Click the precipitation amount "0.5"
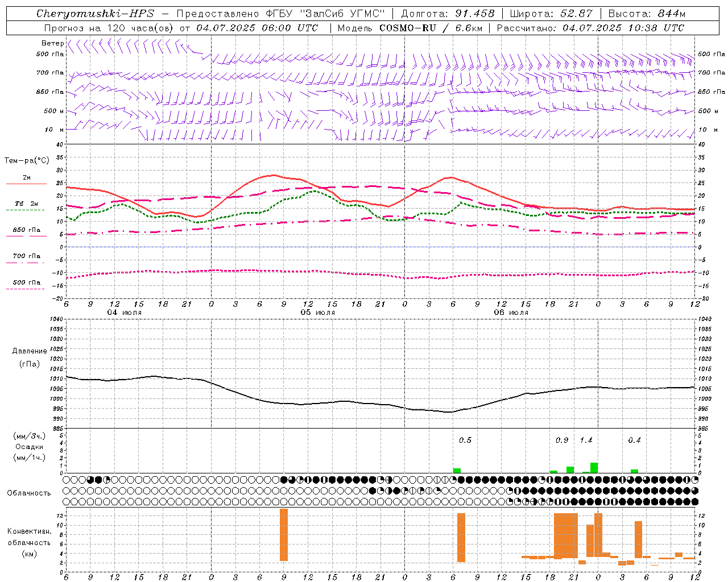Screen dimensions: 728x582 465,440
